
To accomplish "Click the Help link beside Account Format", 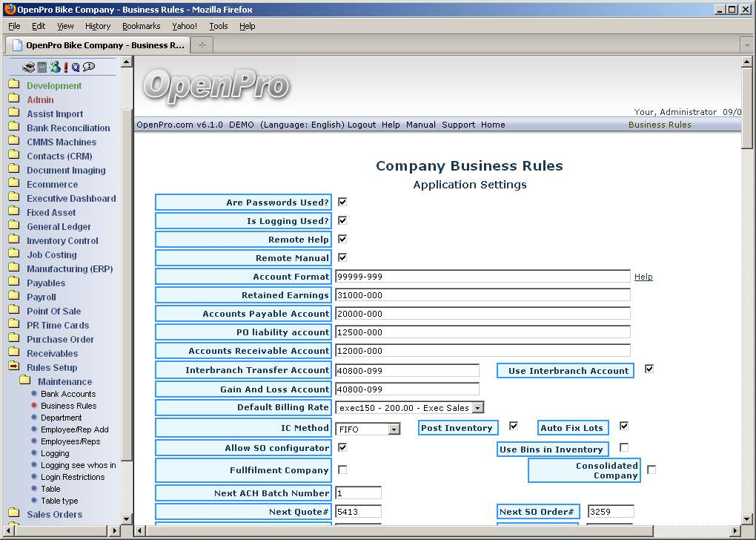I will 643,277.
